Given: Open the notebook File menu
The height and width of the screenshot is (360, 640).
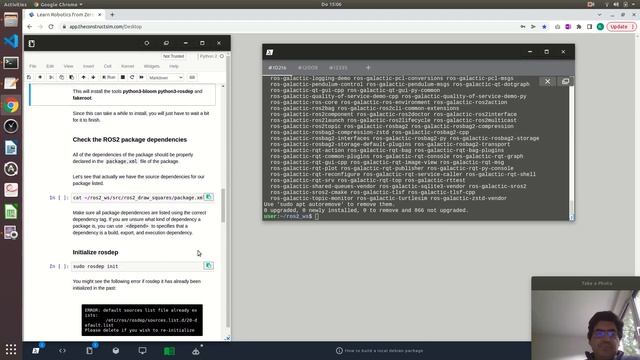Looking at the screenshot, I should pos(33,66).
